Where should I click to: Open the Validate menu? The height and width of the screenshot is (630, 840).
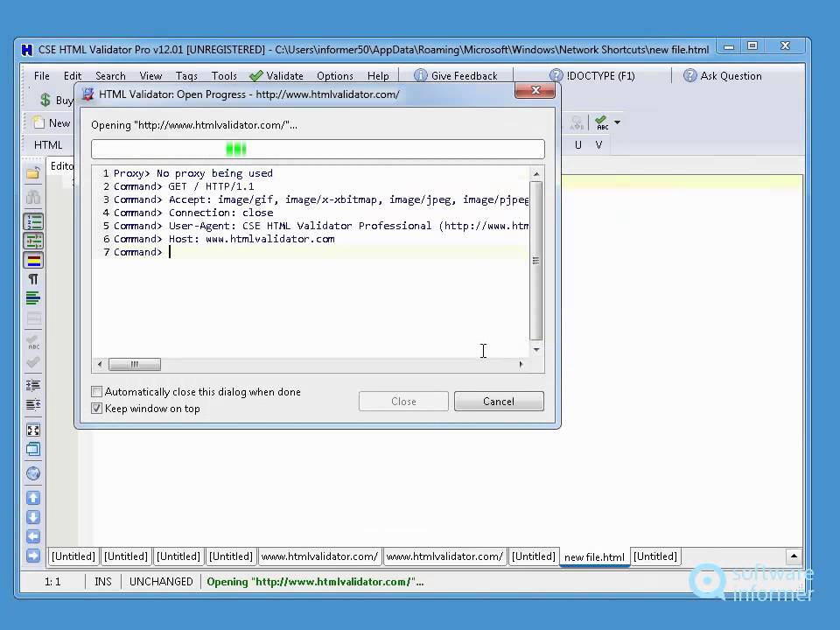(276, 75)
